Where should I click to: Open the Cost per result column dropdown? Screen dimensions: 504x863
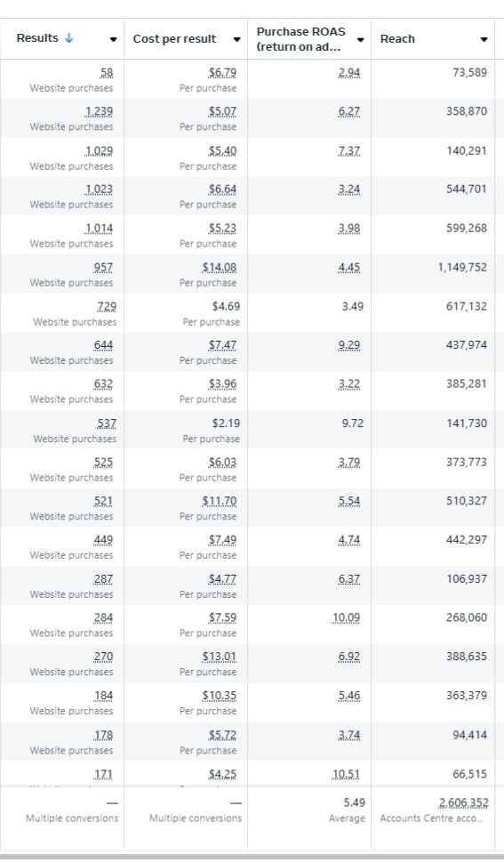[x=236, y=39]
